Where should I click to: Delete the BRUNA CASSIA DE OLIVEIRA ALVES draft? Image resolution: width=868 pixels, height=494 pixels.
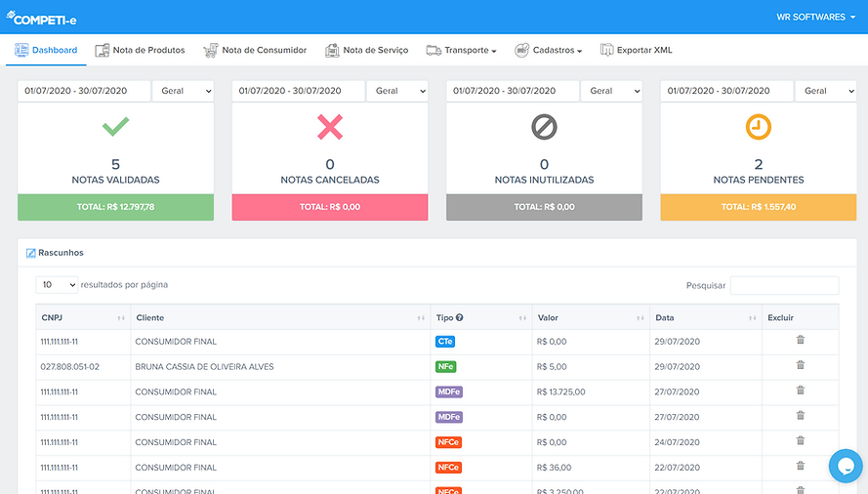tap(800, 365)
